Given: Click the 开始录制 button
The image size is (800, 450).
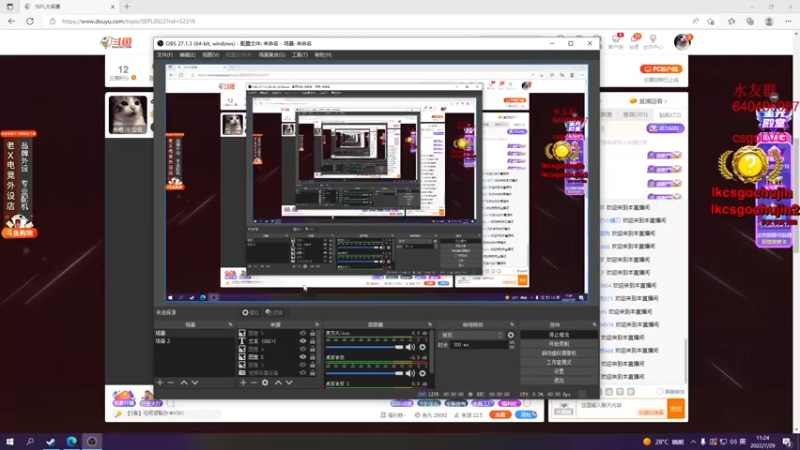Looking at the screenshot, I should [559, 344].
